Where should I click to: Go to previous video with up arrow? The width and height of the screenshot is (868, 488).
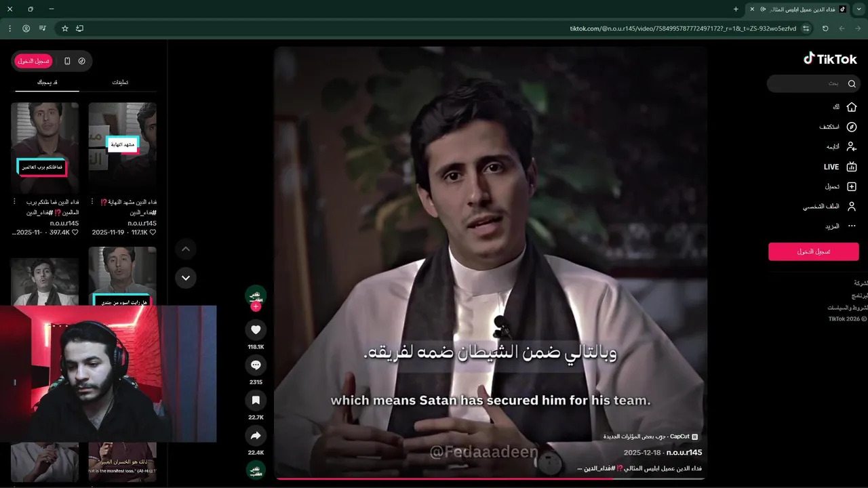pos(185,249)
